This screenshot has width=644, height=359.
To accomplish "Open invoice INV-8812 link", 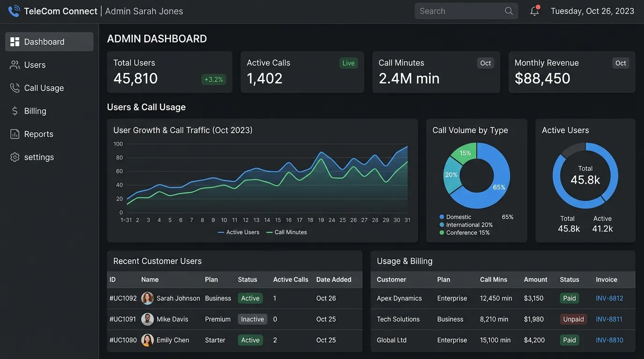I will click(x=609, y=298).
